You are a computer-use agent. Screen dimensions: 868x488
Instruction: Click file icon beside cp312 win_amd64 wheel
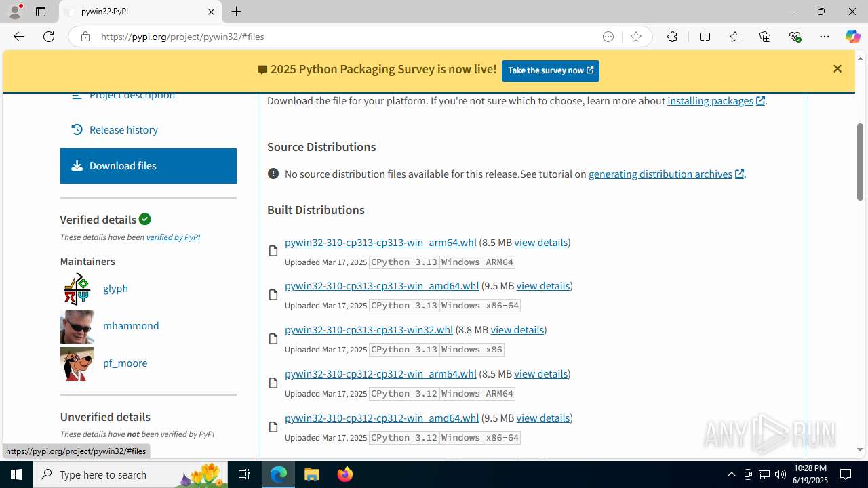tap(273, 427)
